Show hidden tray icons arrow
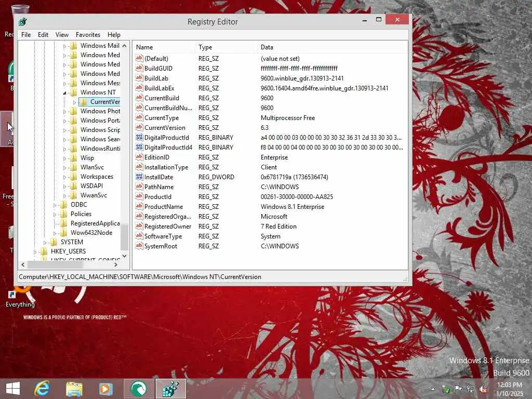This screenshot has width=532, height=399. point(433,389)
